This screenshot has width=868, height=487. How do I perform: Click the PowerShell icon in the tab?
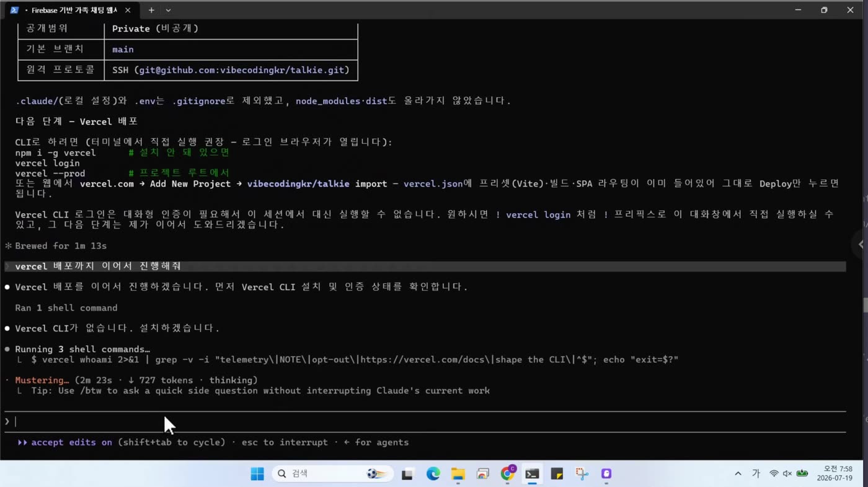pyautogui.click(x=14, y=11)
